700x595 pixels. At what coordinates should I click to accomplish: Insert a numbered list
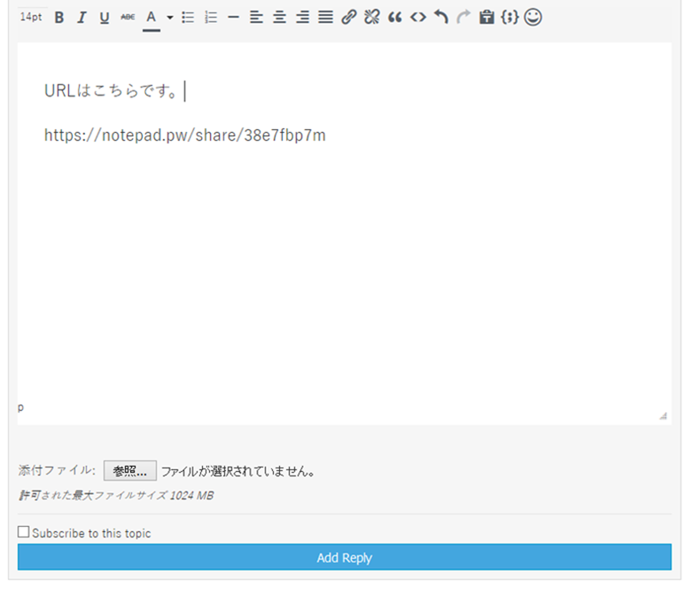point(211,18)
